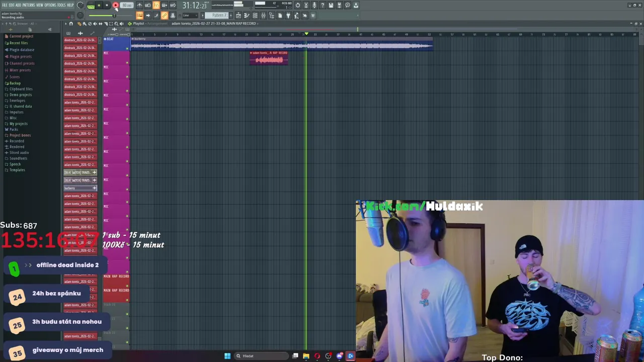The width and height of the screenshot is (644, 362).
Task: Click the pause/play button
Action: (99, 5)
